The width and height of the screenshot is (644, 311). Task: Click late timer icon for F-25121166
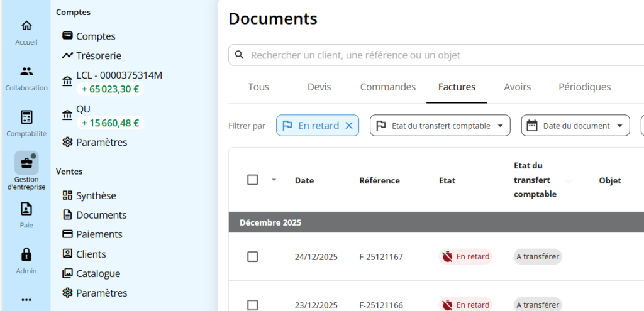coord(447,305)
